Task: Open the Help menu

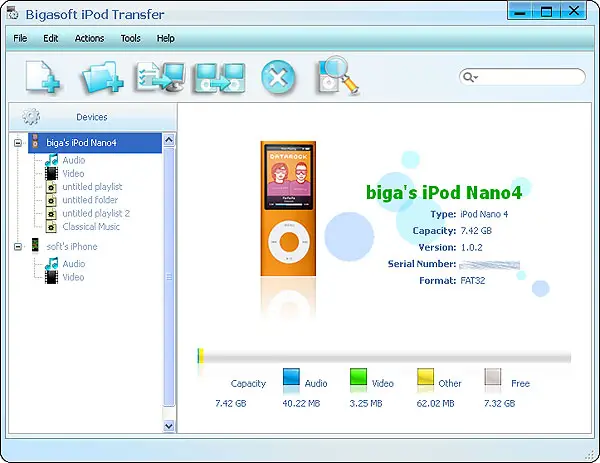Action: pyautogui.click(x=166, y=38)
